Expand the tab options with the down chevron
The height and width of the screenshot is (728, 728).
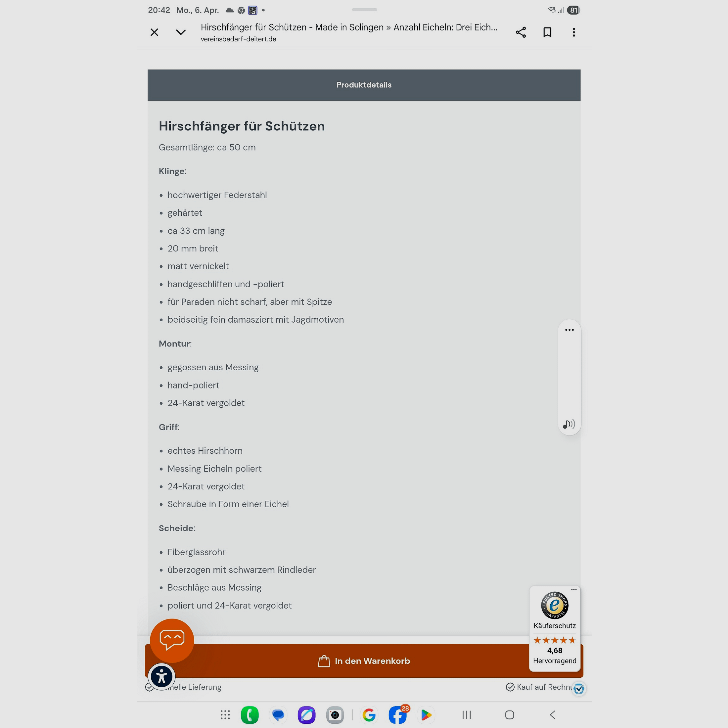pos(181,32)
